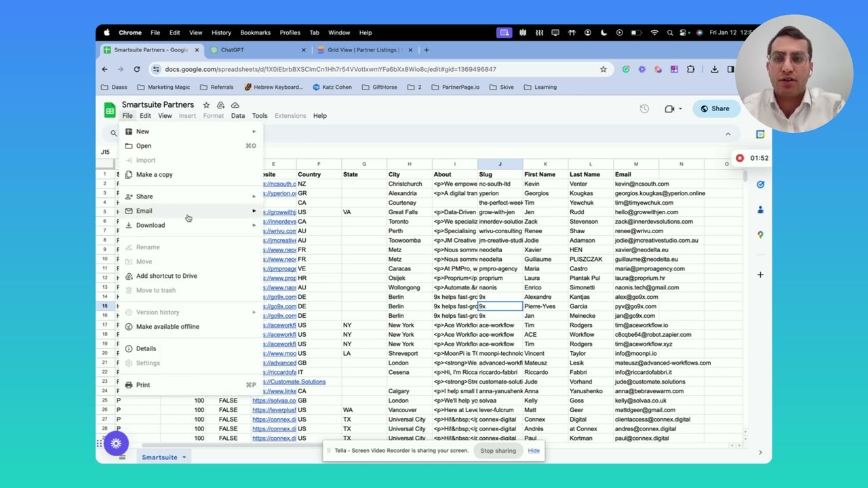Open the PartnerPage.io bookmark folder
This screenshot has height=488, width=868.
(456, 87)
